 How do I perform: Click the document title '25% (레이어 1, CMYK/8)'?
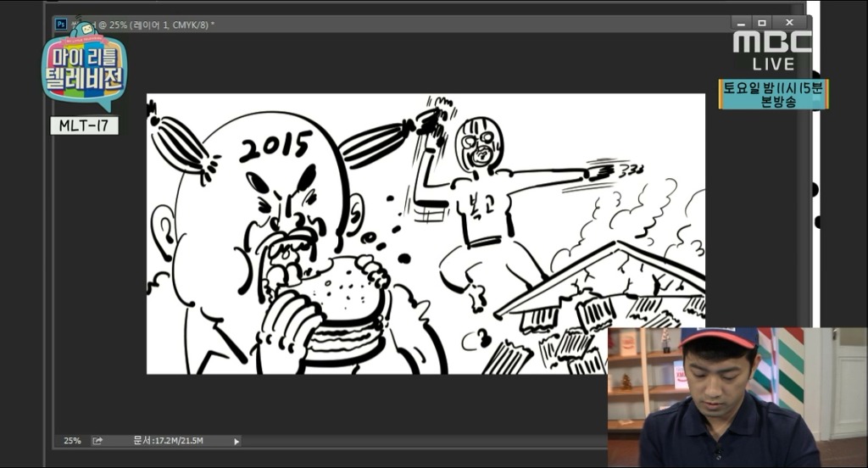(x=159, y=25)
